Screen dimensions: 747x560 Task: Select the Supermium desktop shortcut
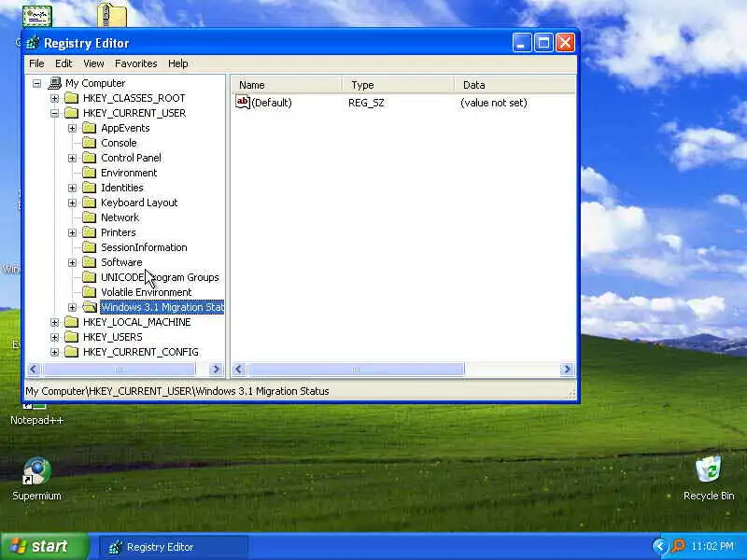(36, 479)
